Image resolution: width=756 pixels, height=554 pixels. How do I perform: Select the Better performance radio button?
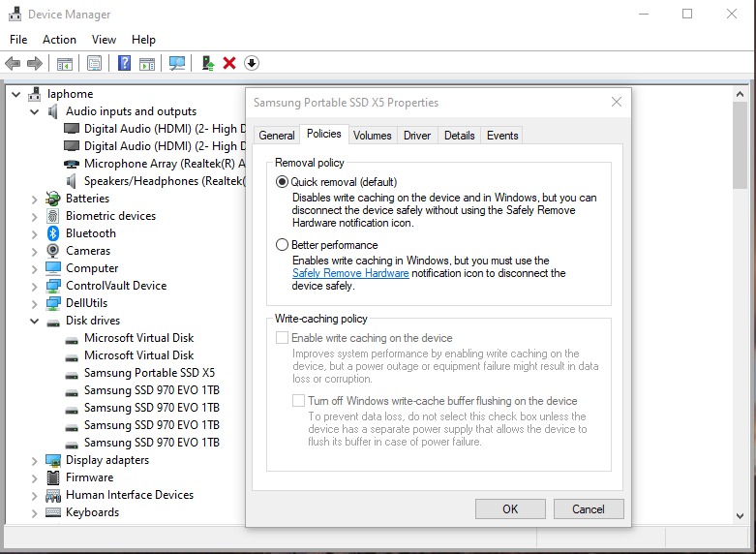coord(282,245)
